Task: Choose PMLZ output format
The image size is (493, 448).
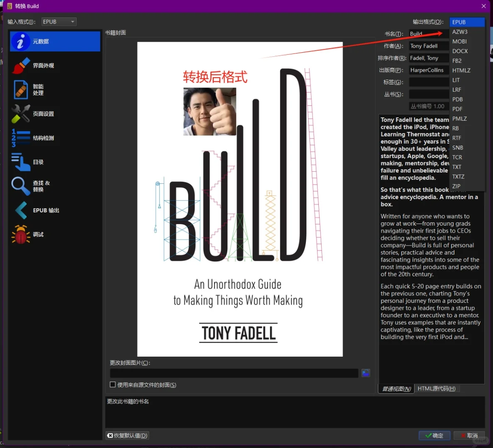Action: [467, 119]
